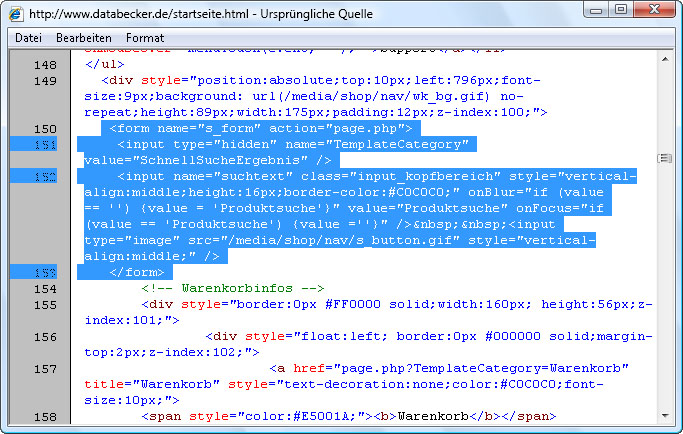Click the form name="s_form" opening tag
The height and width of the screenshot is (434, 683).
[x=260, y=129]
